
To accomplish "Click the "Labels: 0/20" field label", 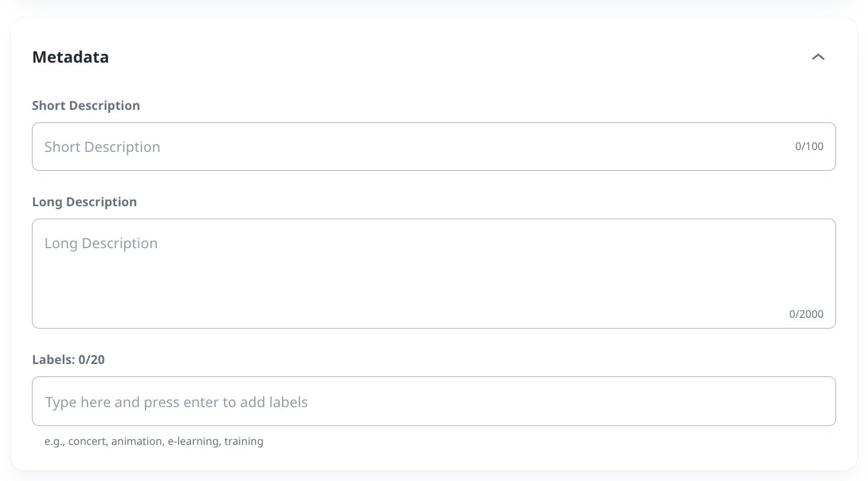I will tap(68, 360).
